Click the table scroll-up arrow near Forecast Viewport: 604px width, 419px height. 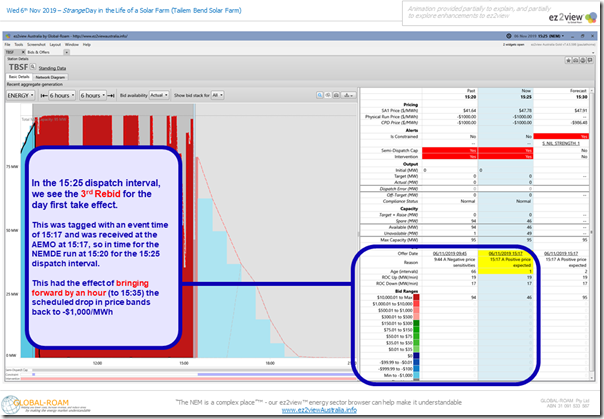click(592, 91)
